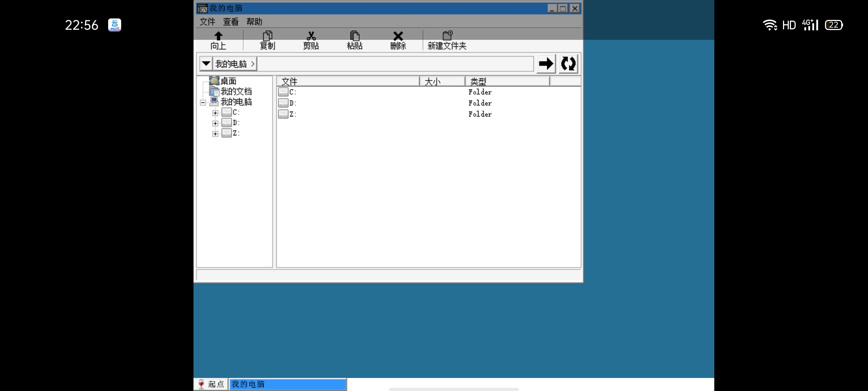Click the Up (向上) toolbar icon
Screen dimensions: 868x391
coord(218,36)
